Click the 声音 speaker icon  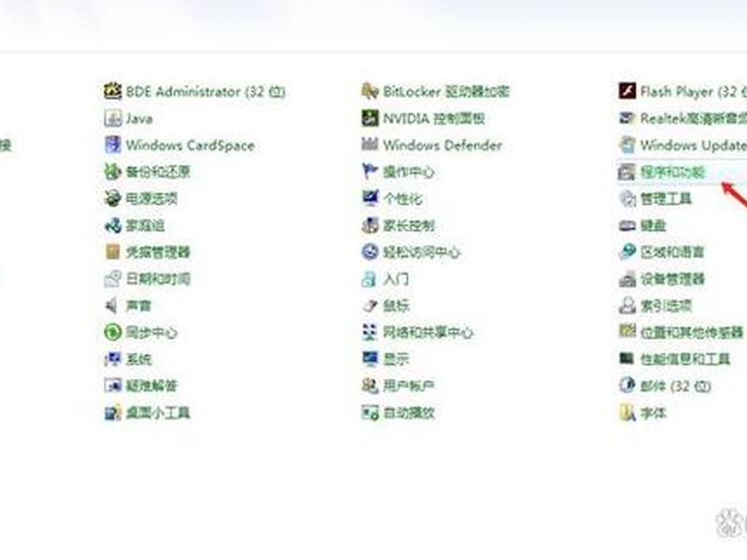[112, 305]
